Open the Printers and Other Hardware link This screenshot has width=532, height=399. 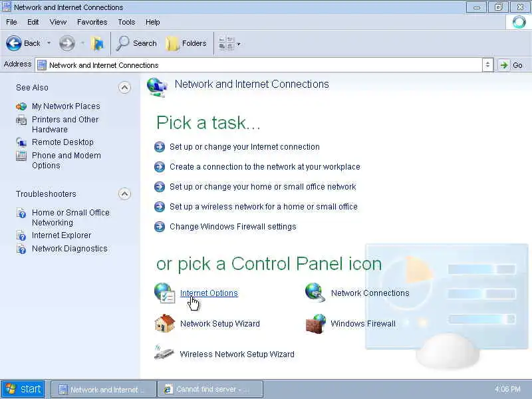click(65, 124)
